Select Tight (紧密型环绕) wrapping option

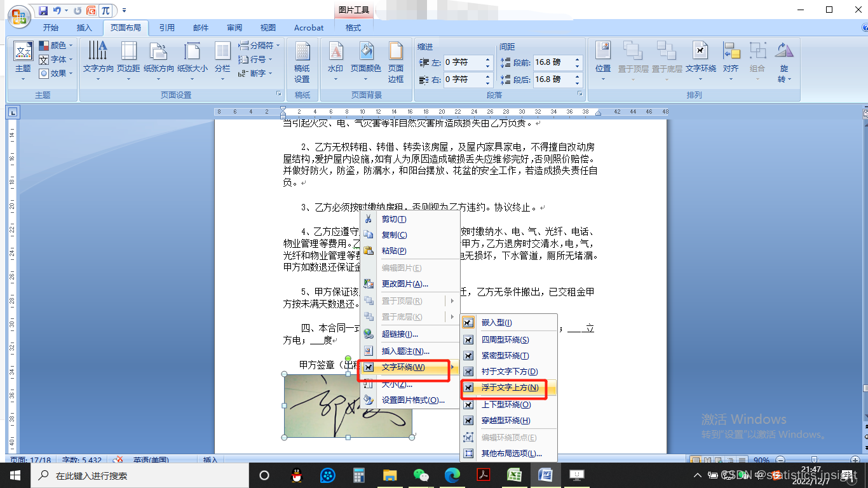508,356
